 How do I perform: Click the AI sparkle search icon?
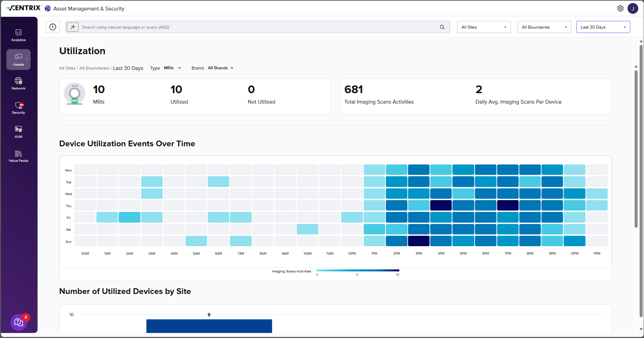click(x=73, y=27)
